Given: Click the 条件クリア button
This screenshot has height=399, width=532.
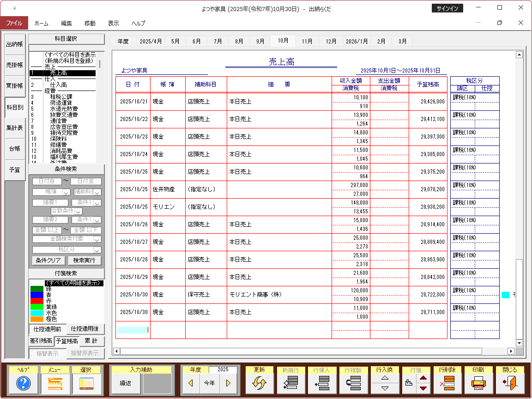Looking at the screenshot, I should pyautogui.click(x=49, y=260).
